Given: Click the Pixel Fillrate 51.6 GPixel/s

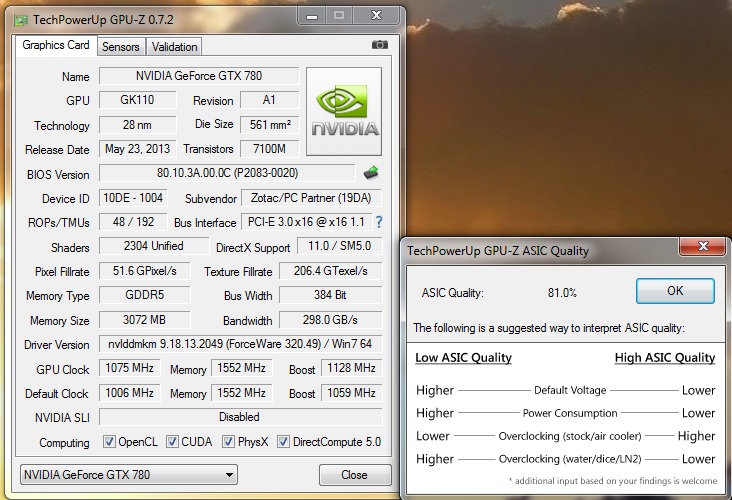Looking at the screenshot, I should (x=145, y=271).
